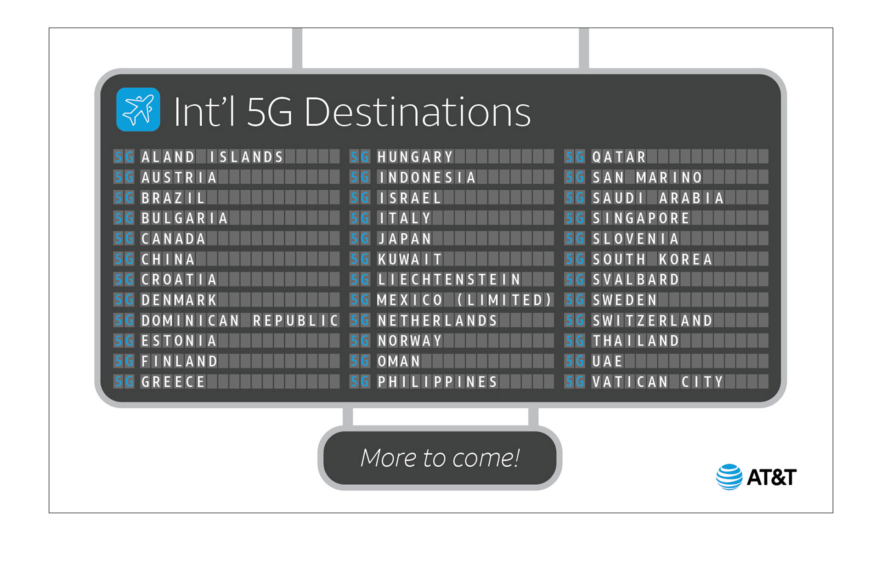Click the 5G badge next to Hungary
The image size is (882, 588).
[360, 157]
